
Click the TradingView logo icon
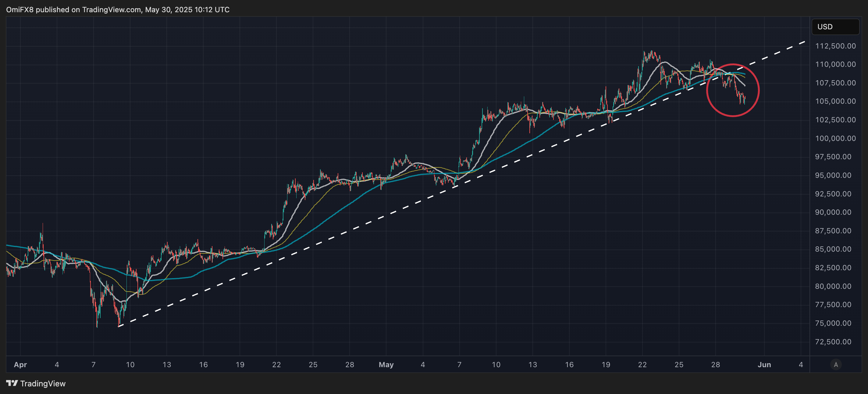click(12, 383)
